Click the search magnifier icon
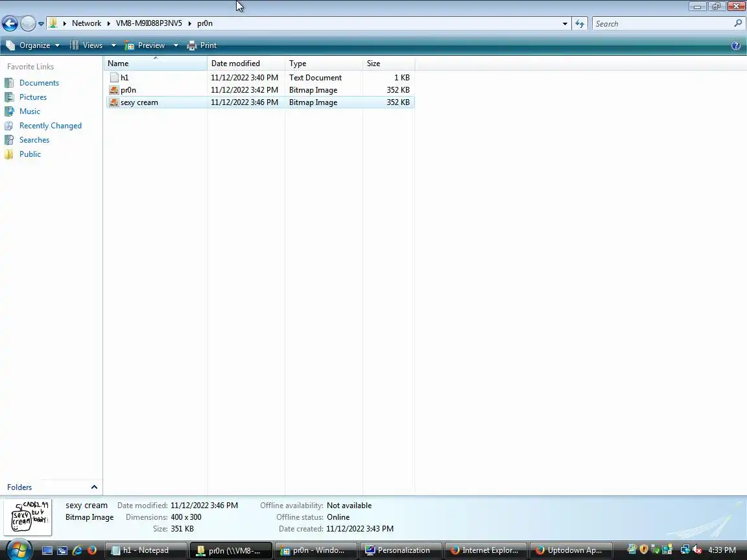 pos(738,23)
